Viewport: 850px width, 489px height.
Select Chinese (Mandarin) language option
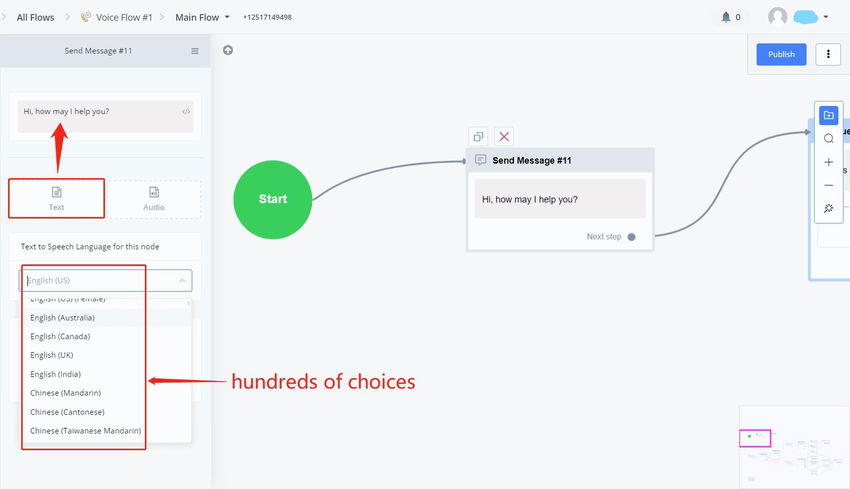tap(65, 393)
